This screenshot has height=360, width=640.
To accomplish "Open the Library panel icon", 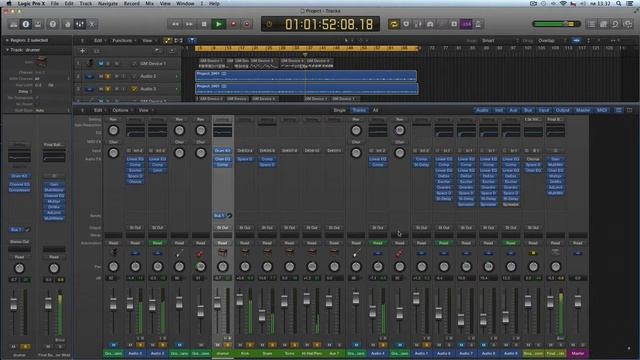I will point(13,24).
